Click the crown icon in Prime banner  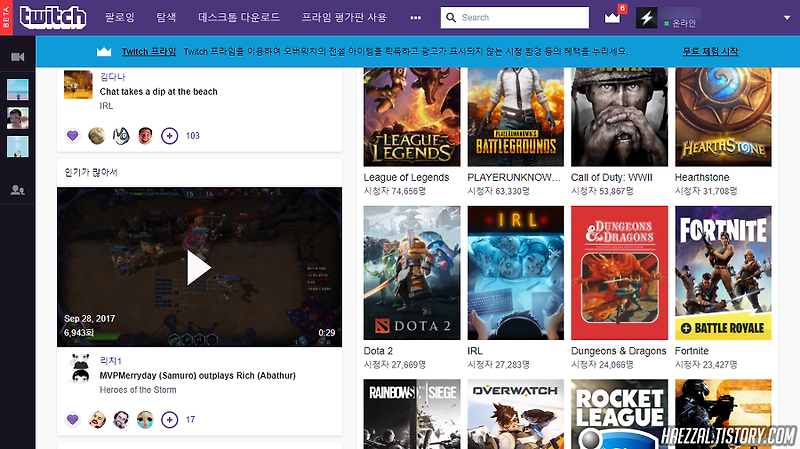click(x=104, y=52)
